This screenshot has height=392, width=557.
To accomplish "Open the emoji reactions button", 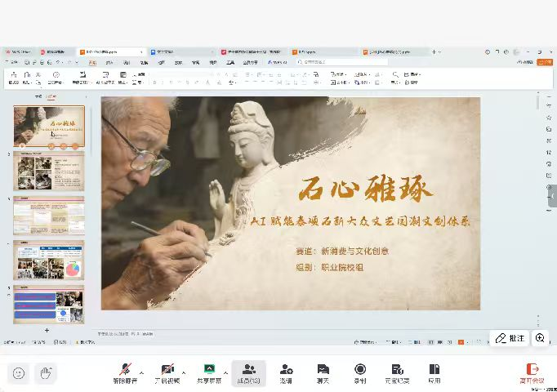I will (x=19, y=373).
